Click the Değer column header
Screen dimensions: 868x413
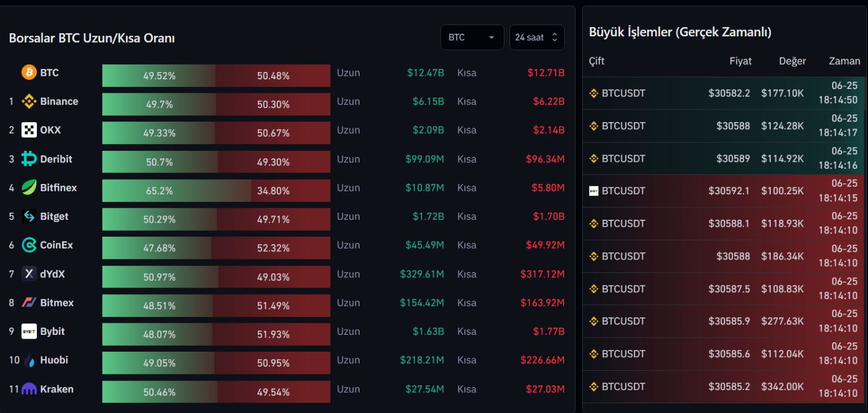pos(792,61)
